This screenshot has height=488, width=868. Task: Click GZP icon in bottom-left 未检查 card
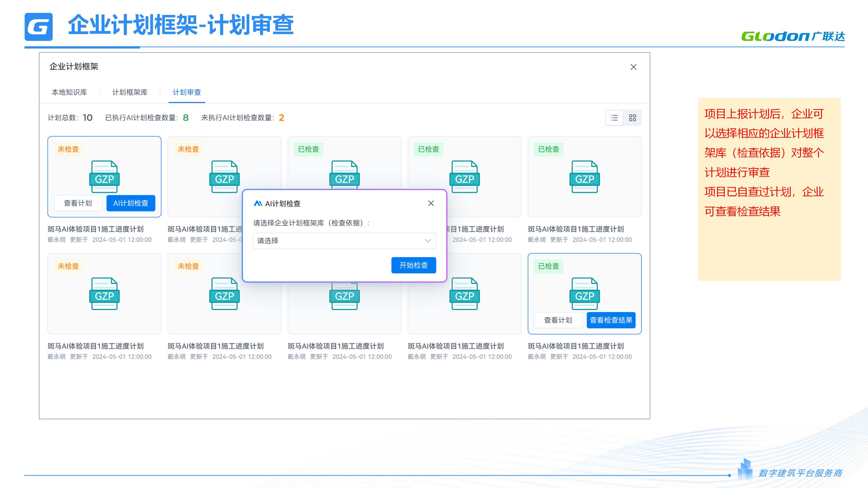(104, 293)
